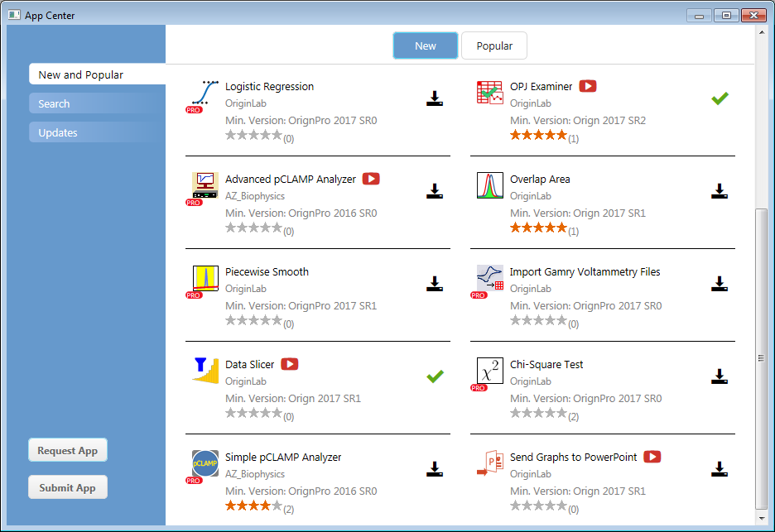Click OPJ Examiner installed checkmark
Viewport: 775px width, 532px height.
pos(720,98)
